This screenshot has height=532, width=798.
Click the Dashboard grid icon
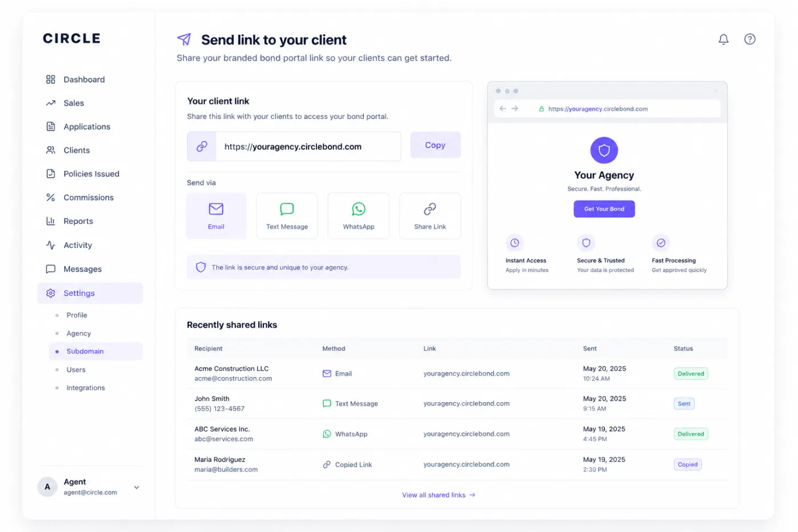tap(51, 80)
